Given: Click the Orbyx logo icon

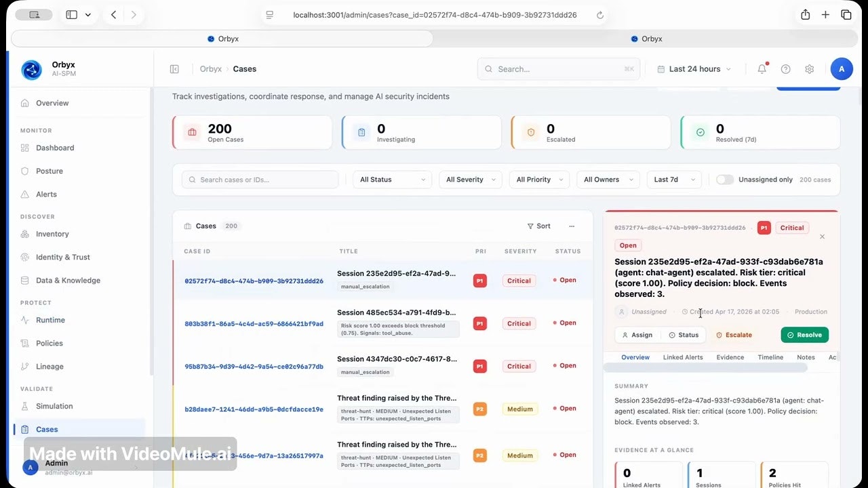Looking at the screenshot, I should click(32, 69).
